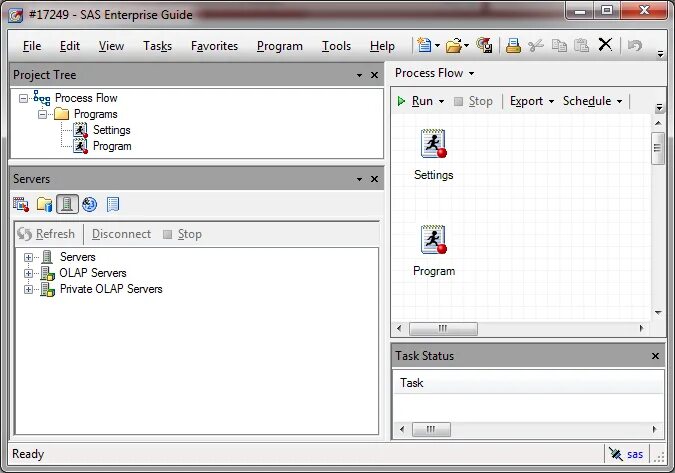Click the folder with database icon

44,204
